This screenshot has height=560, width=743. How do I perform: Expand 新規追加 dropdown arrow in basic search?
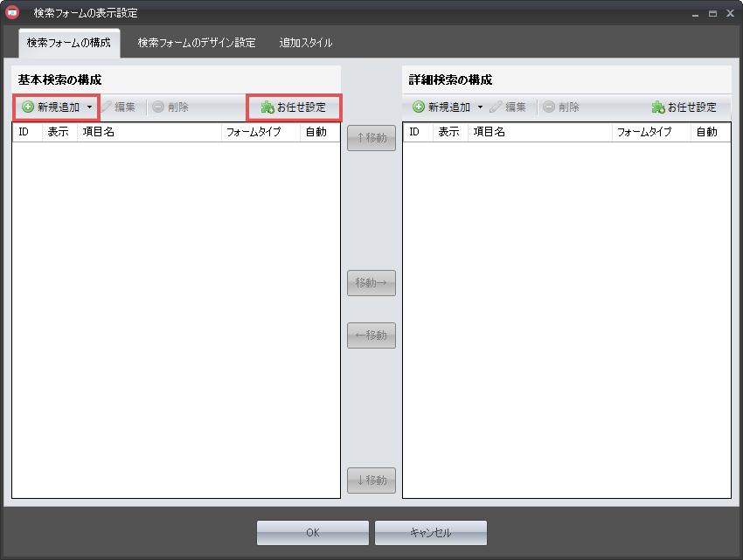[x=89, y=107]
